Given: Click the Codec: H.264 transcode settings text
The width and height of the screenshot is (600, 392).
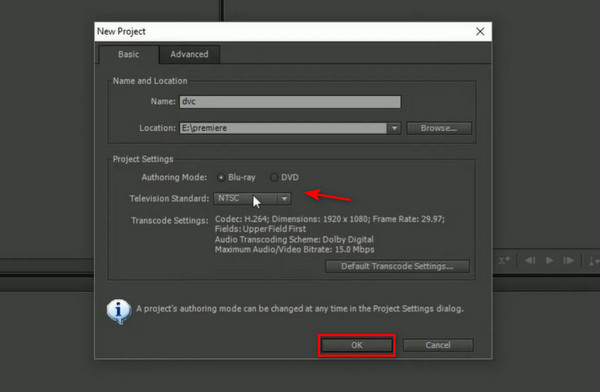Looking at the screenshot, I should [329, 219].
